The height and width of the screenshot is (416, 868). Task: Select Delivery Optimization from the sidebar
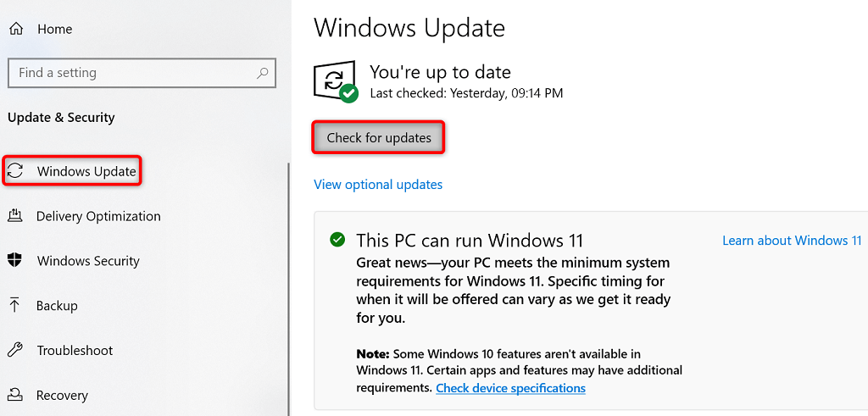98,216
